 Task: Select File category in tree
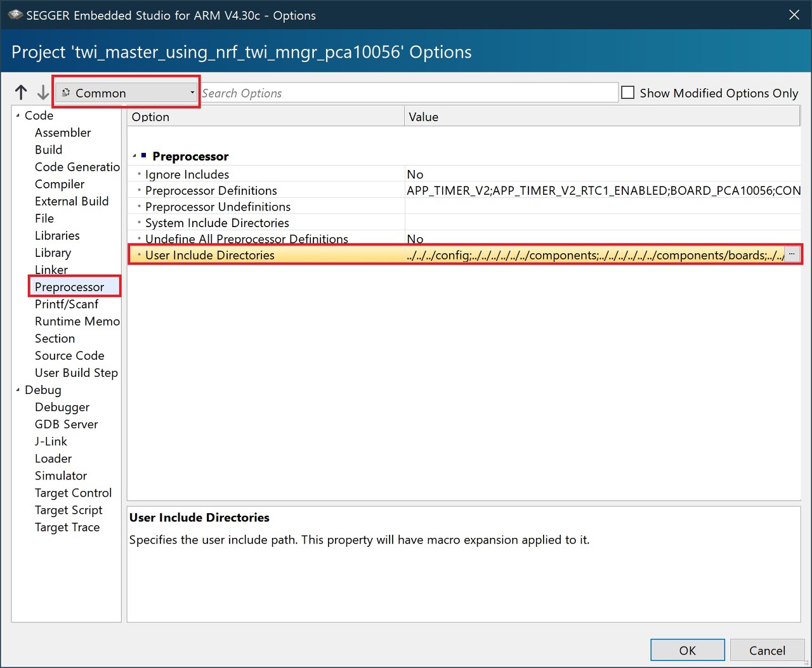(44, 218)
